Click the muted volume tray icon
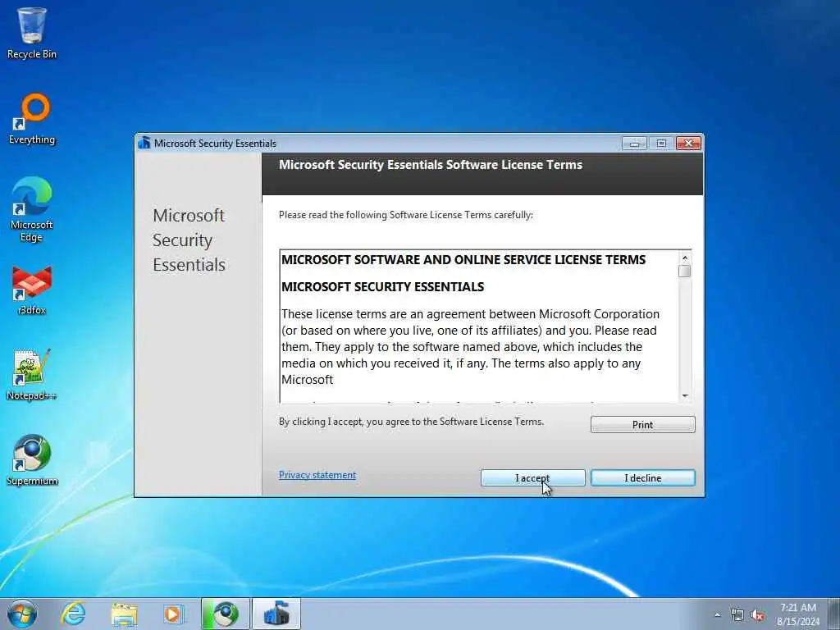Viewport: 840px width, 630px height. pos(757,615)
